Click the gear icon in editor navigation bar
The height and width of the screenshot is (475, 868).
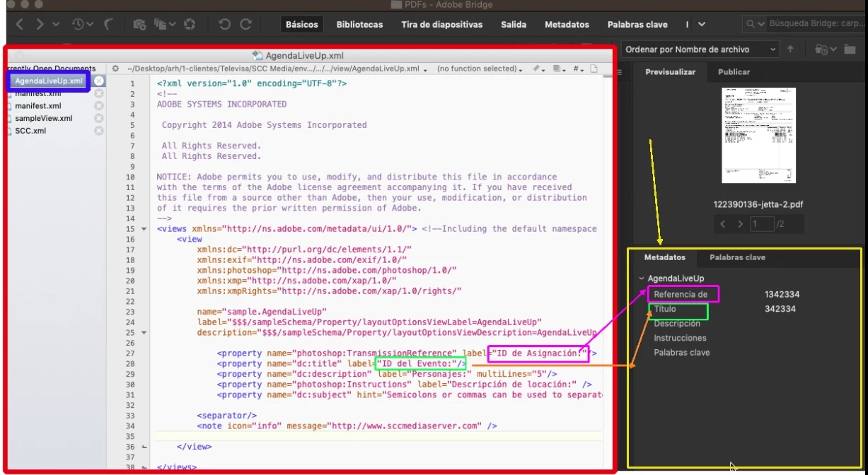click(115, 69)
